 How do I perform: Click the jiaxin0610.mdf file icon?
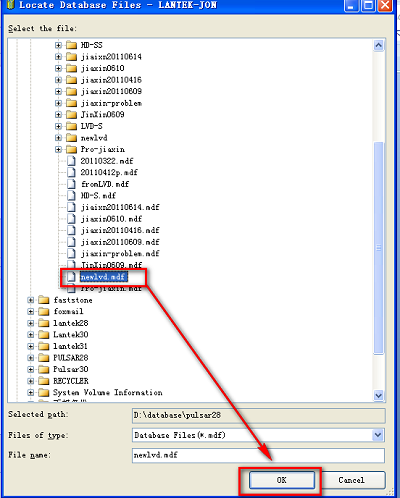coord(71,219)
